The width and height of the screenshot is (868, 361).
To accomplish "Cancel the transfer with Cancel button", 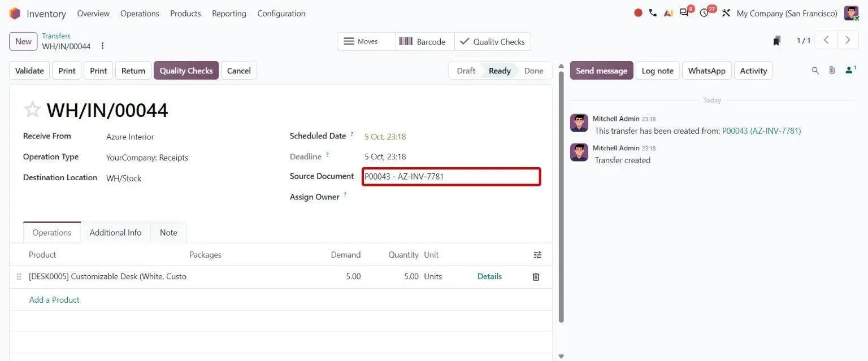I will pos(239,71).
